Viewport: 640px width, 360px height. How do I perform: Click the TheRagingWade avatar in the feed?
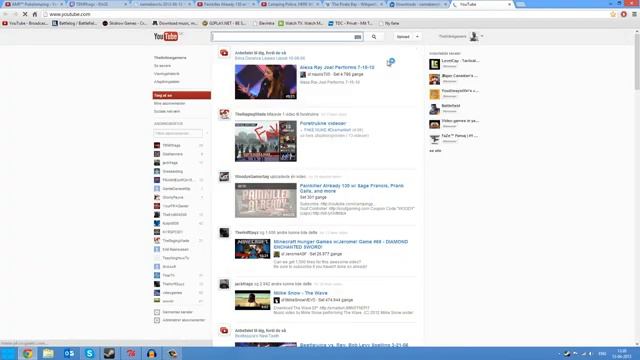[x=224, y=114]
